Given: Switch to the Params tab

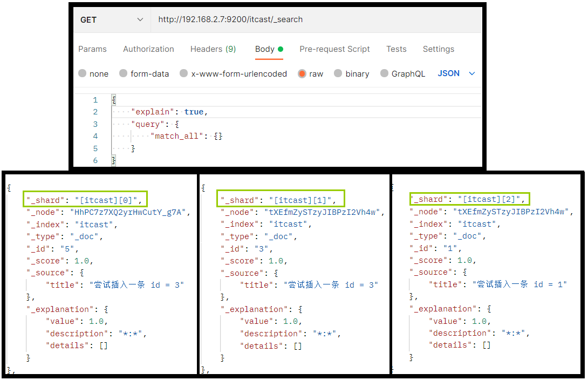Looking at the screenshot, I should coord(92,49).
